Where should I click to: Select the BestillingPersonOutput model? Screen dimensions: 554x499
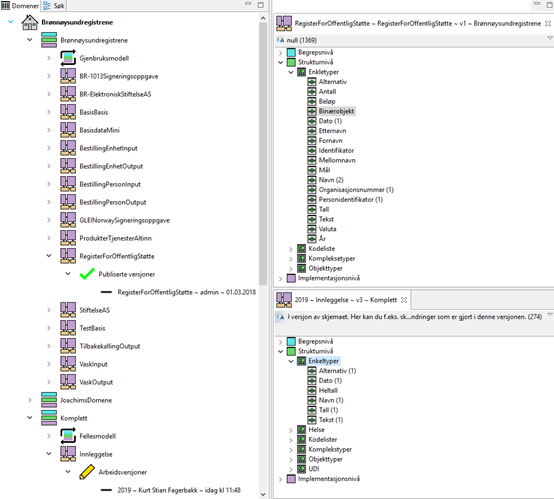(x=113, y=202)
